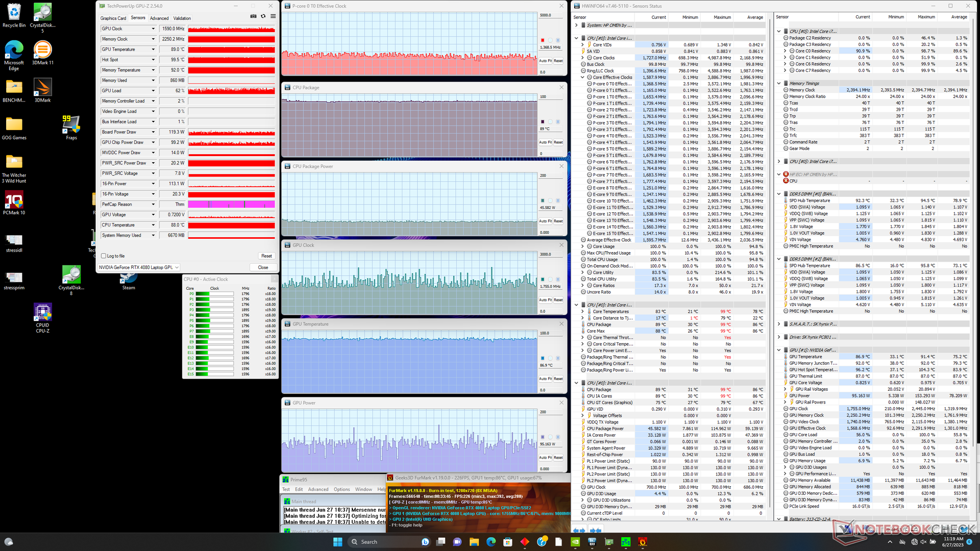Image resolution: width=980 pixels, height=551 pixels.
Task: Collapse the Core Effective Clocks tree node
Action: pos(583,78)
